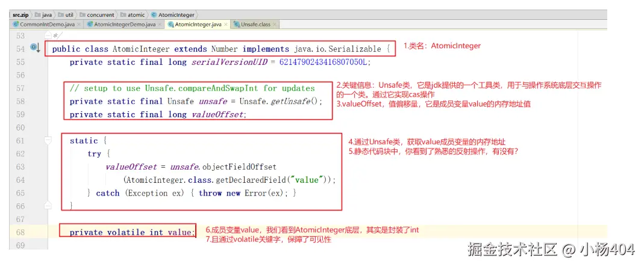Open the CommonIntDemo.java tab
Screen dimensions: 644x267
(47, 25)
